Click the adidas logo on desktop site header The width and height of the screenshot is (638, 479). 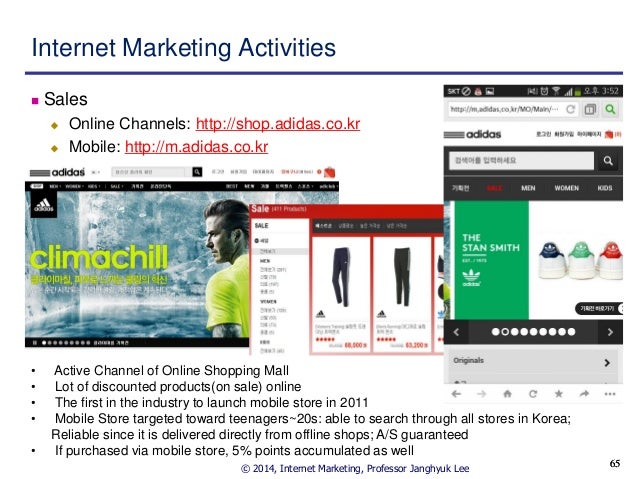pos(57,173)
